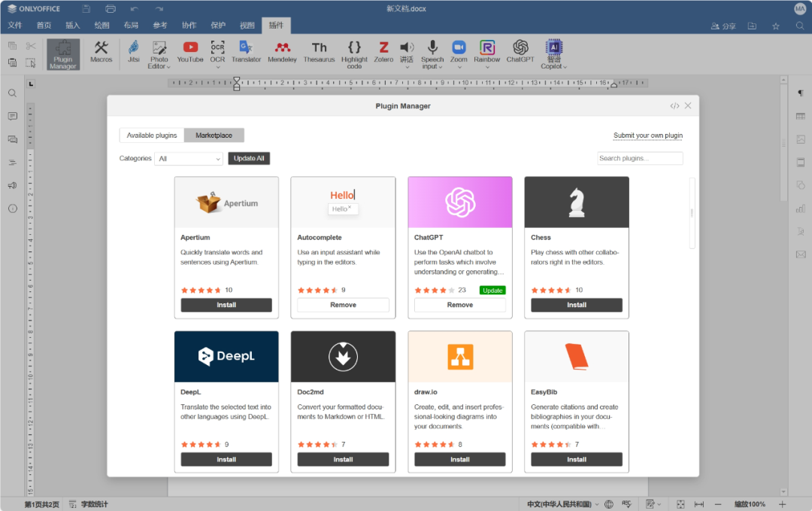Image resolution: width=812 pixels, height=511 pixels.
Task: Open paragraph settings in right sidebar
Action: [801, 93]
